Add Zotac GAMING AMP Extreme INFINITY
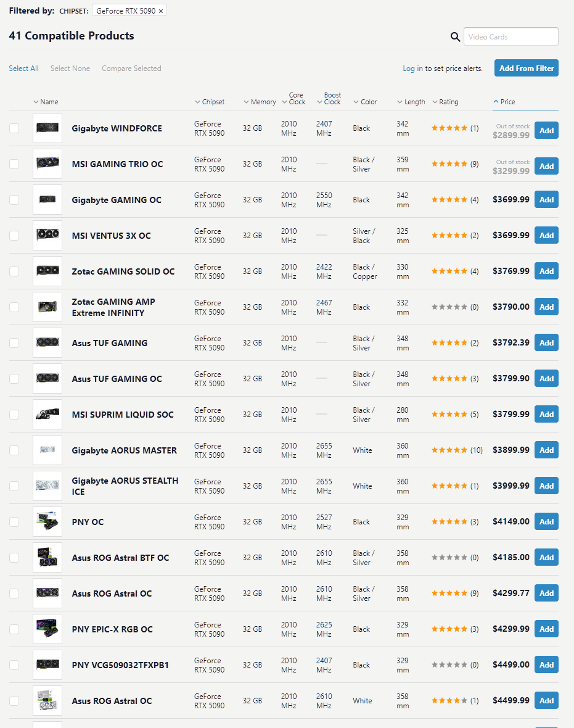 tap(546, 307)
